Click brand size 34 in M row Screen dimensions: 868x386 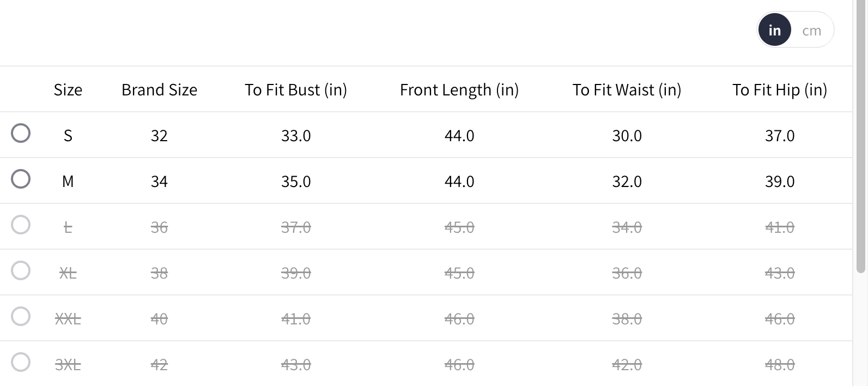pyautogui.click(x=159, y=182)
